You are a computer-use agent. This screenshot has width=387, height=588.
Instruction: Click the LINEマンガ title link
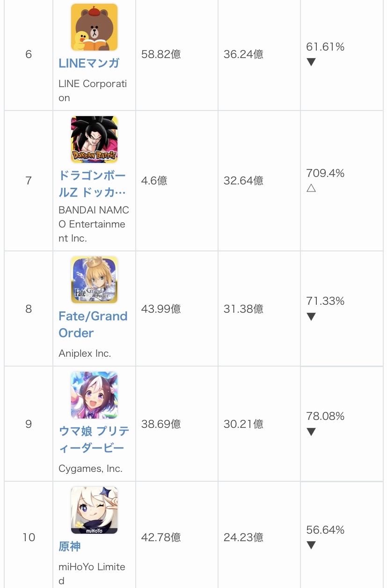(89, 63)
